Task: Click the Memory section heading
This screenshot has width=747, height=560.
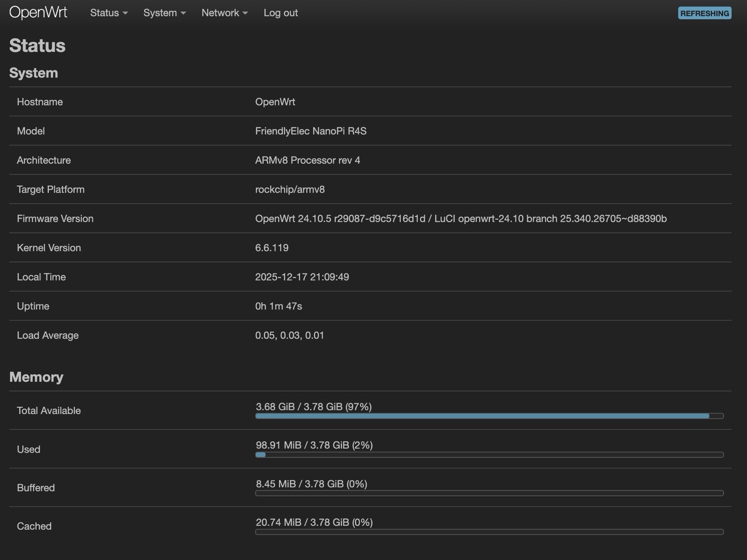Action: point(36,377)
